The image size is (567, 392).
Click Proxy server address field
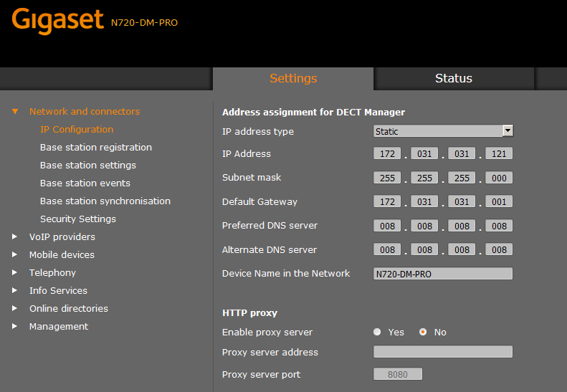coord(443,352)
